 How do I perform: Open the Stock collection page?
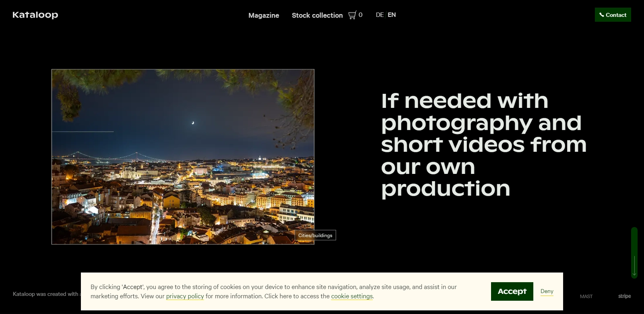click(317, 15)
